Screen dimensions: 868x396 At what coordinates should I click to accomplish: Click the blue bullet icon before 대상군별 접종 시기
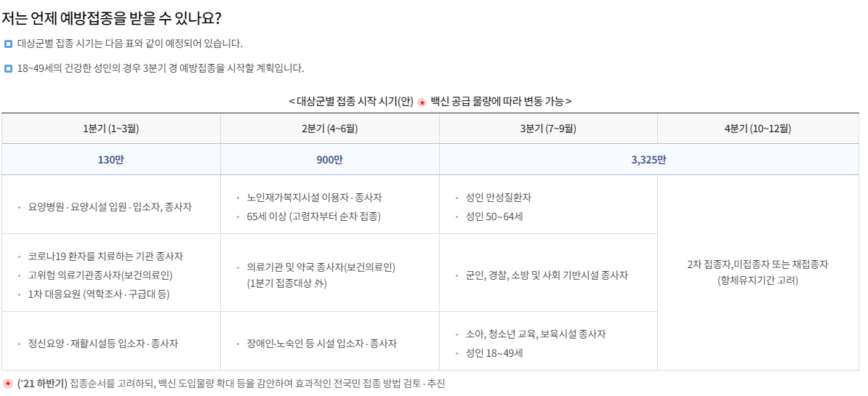[x=8, y=44]
